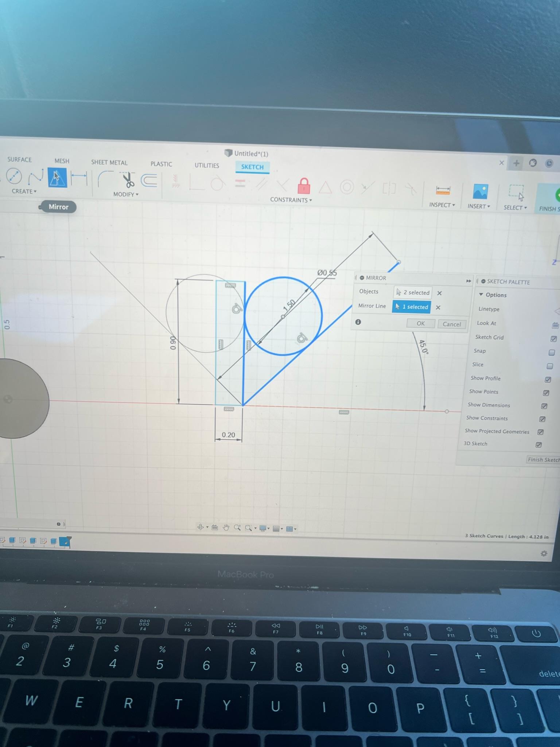Viewport: 560px width, 747px height.
Task: Toggle the Show Dimensions checkbox
Action: (x=544, y=406)
